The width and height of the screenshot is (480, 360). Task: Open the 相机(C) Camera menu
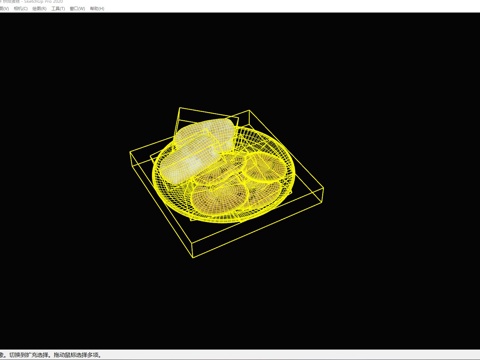click(x=21, y=8)
